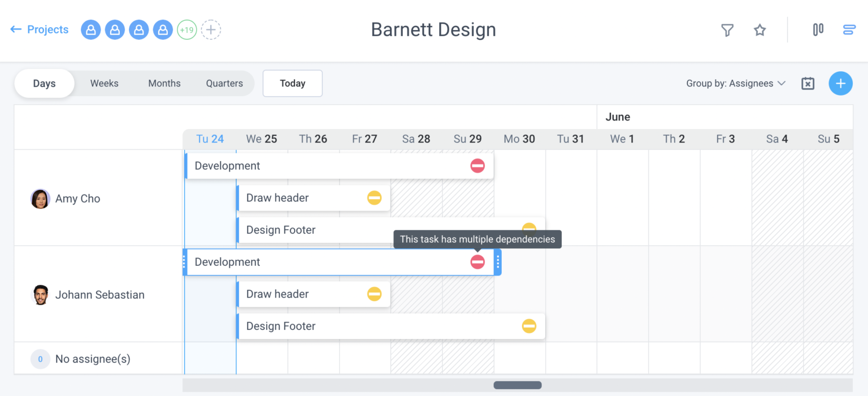
Task: Expand the +19 collaborators list
Action: [187, 29]
